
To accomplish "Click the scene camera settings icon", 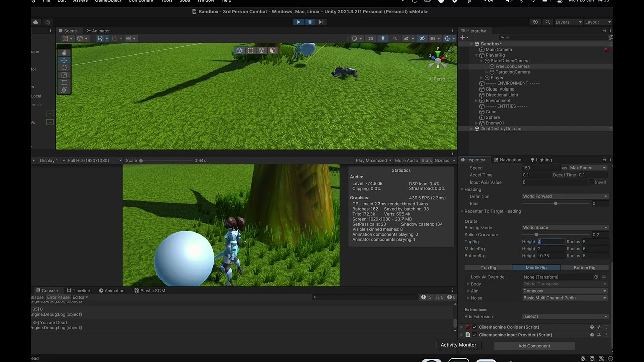I will coord(434,38).
